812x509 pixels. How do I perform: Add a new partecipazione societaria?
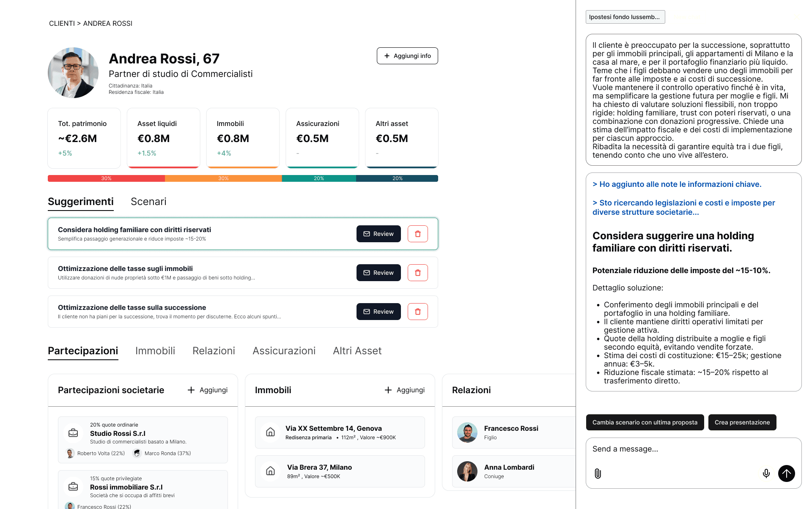click(207, 390)
